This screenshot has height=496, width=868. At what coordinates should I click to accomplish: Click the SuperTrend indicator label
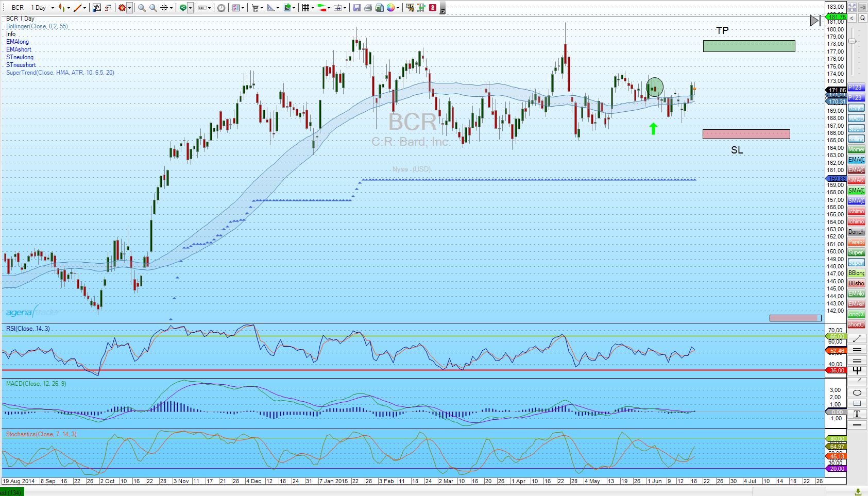coord(60,73)
